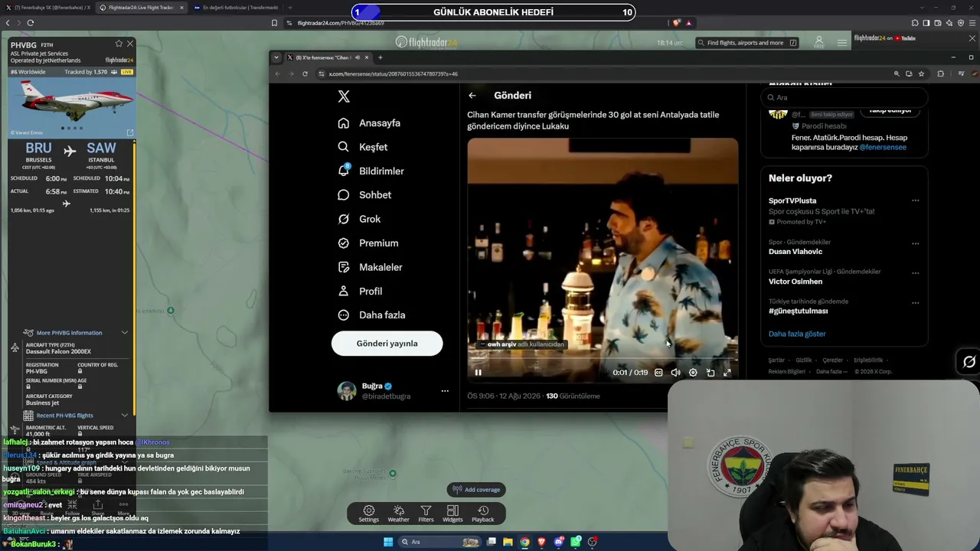Reload the Flightradar24 page in back browser
This screenshot has width=980, height=551.
(31, 23)
